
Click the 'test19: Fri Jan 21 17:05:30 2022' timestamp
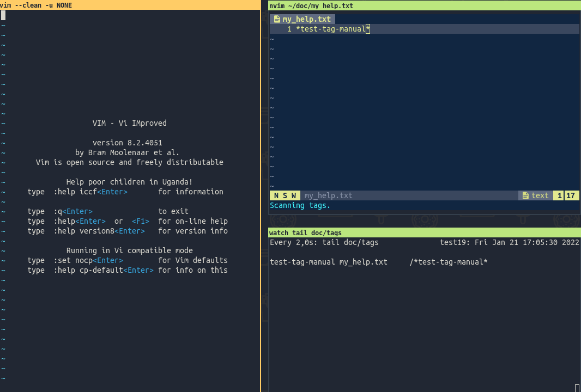[509, 242]
